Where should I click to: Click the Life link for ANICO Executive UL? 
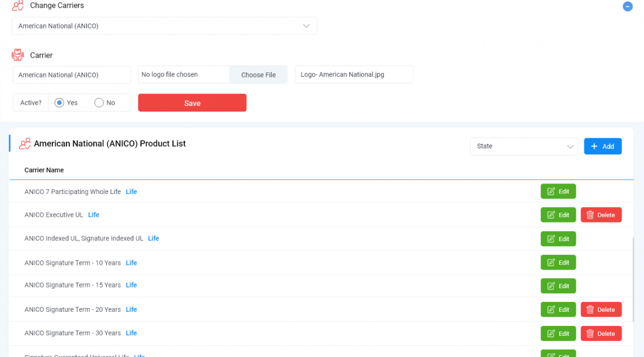click(94, 214)
